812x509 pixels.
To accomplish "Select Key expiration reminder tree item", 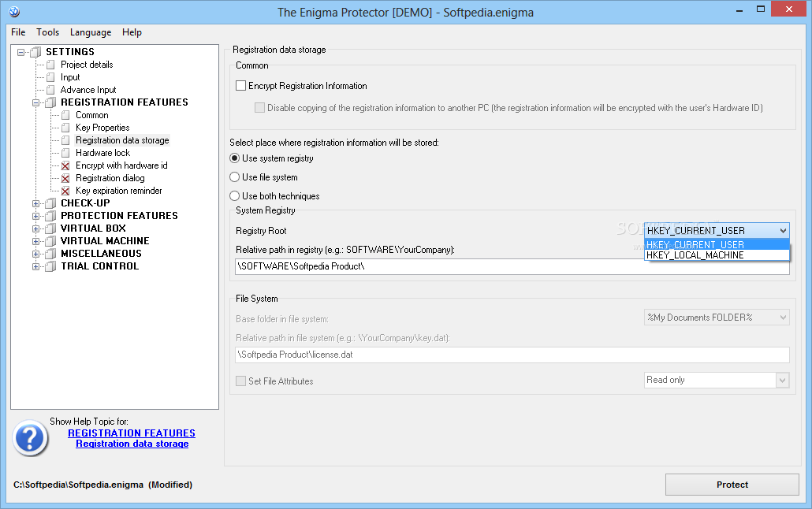I will coord(118,191).
